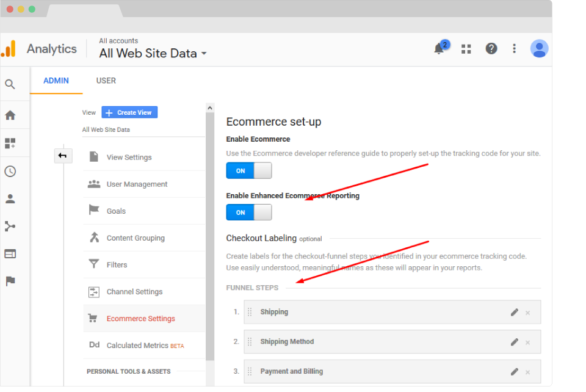Viewport: 586px width, 392px height.
Task: Click the Google account avatar
Action: pos(540,48)
